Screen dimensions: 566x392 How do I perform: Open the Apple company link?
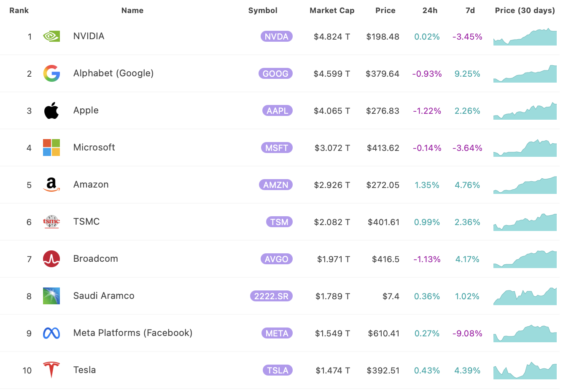click(86, 110)
